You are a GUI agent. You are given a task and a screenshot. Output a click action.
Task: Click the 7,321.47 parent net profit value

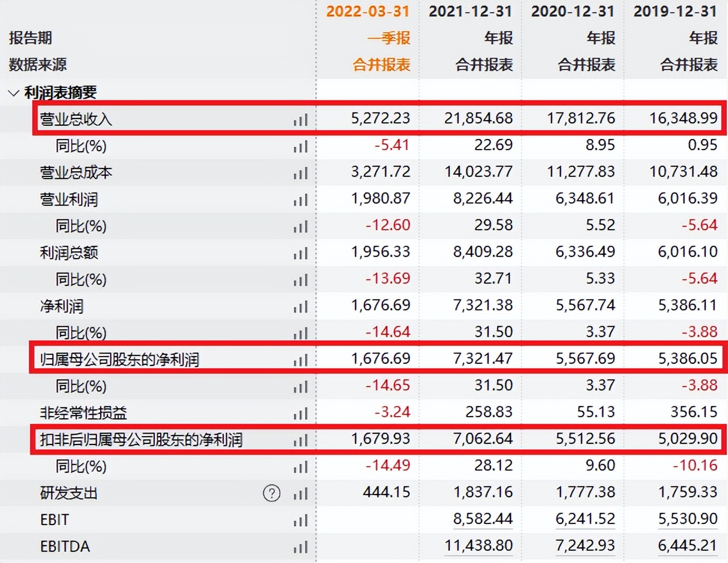(x=483, y=358)
